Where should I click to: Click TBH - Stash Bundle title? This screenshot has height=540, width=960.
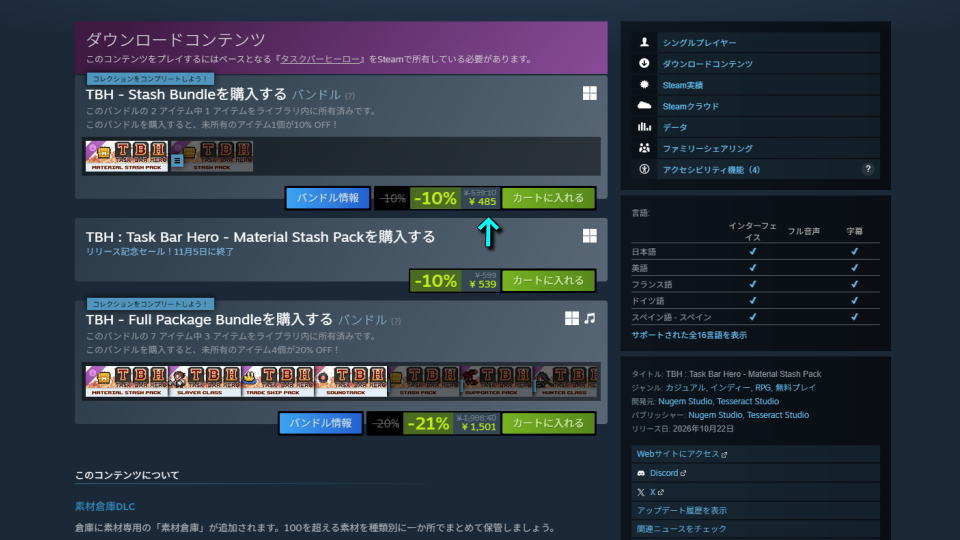tap(186, 94)
